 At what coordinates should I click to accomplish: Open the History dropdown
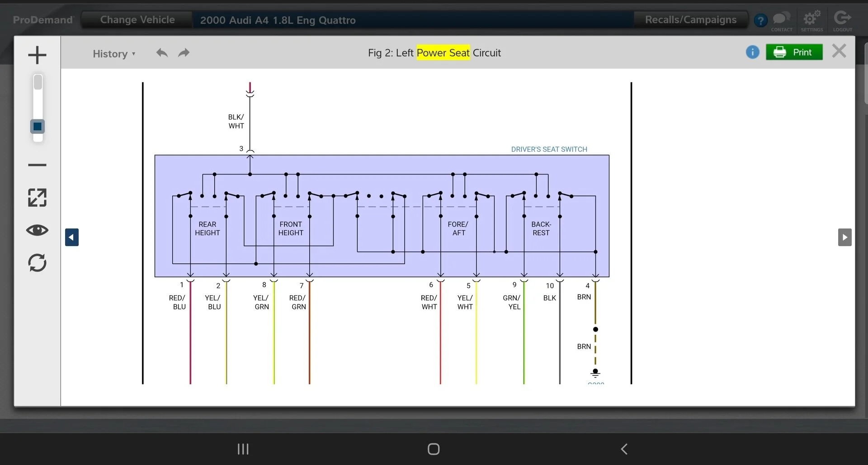[x=113, y=54]
